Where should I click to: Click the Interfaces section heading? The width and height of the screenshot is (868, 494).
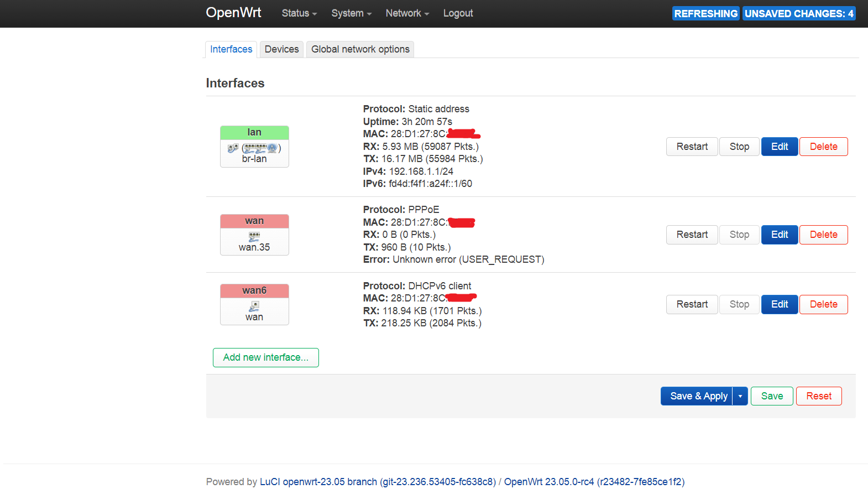[x=235, y=83]
